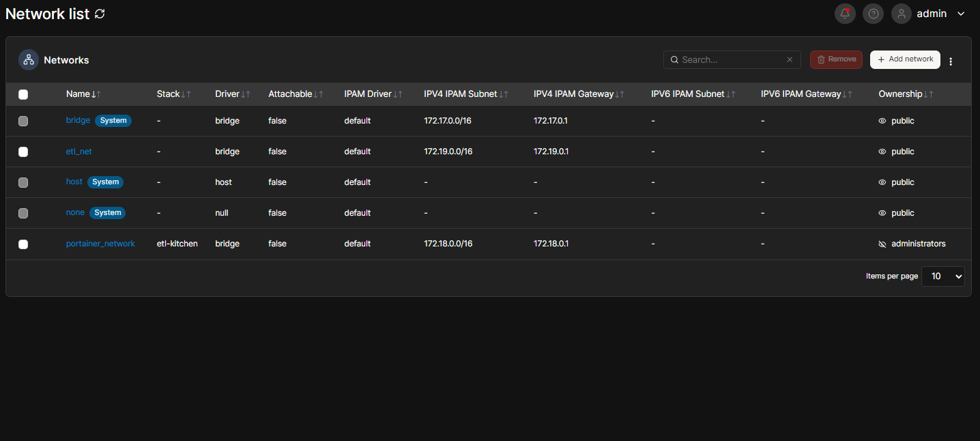980x441 pixels.
Task: Open the notifications bell icon
Action: point(845,14)
